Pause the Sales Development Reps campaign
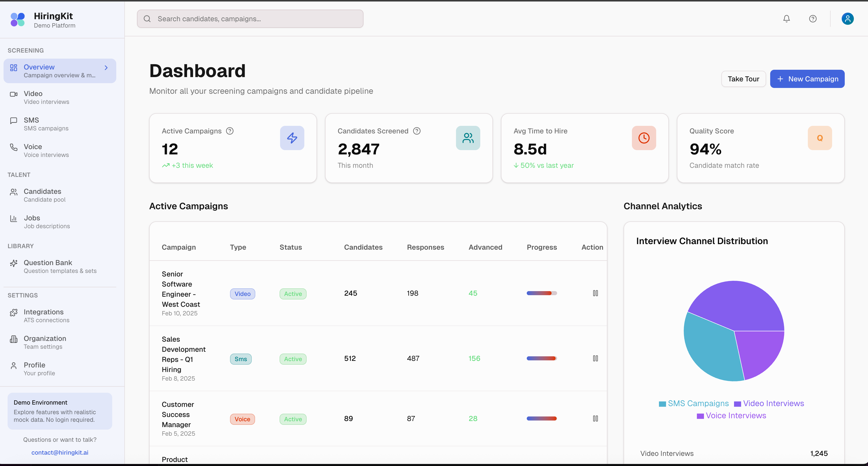868x466 pixels. tap(596, 359)
